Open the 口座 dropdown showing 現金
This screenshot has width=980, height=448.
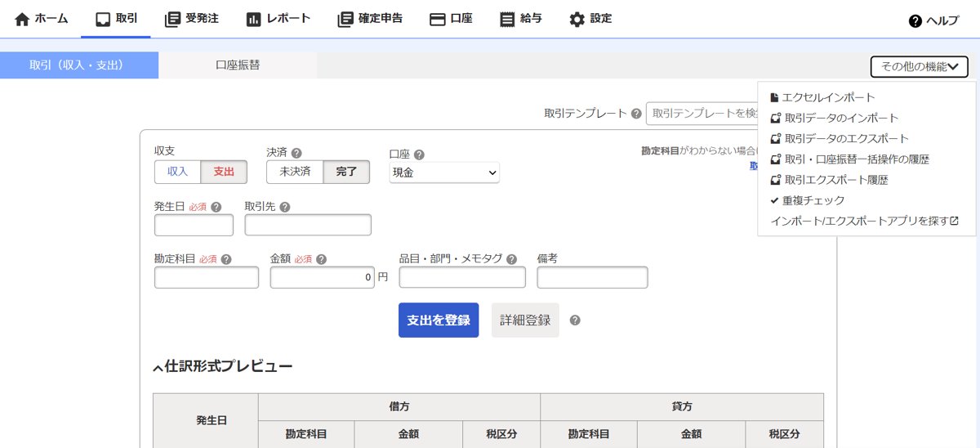click(x=444, y=172)
